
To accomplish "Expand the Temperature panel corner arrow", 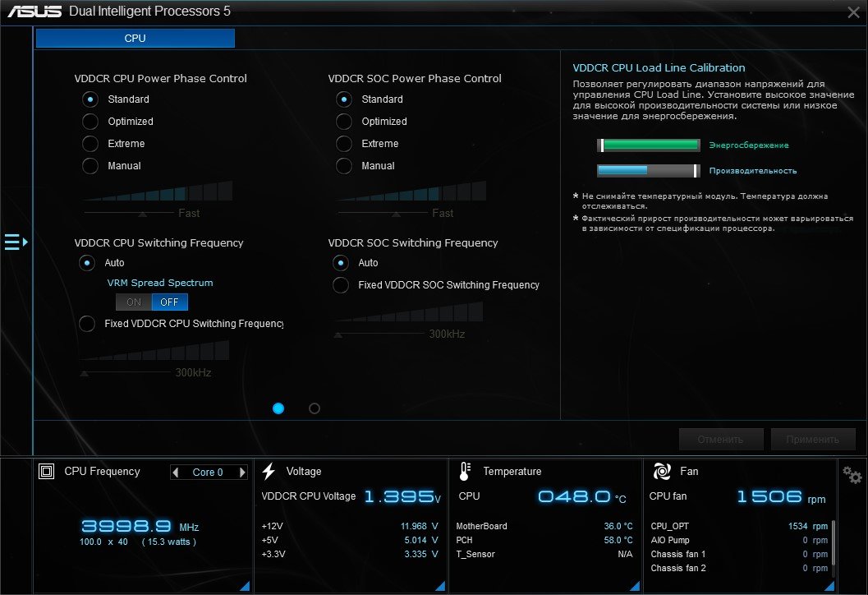I will 635,586.
